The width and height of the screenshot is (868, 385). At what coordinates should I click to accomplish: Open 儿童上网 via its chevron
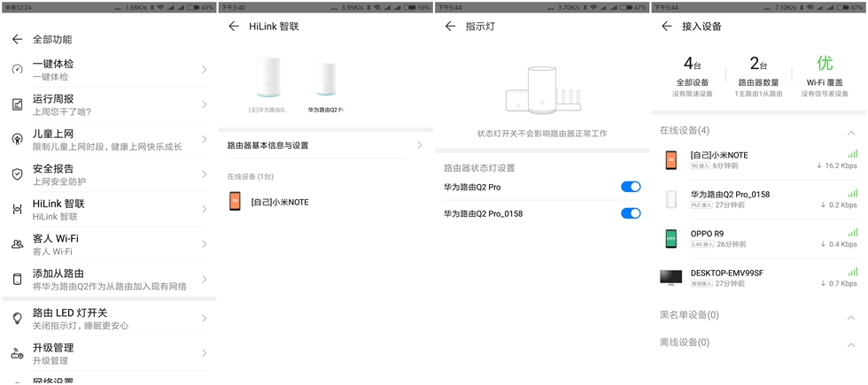(x=205, y=140)
